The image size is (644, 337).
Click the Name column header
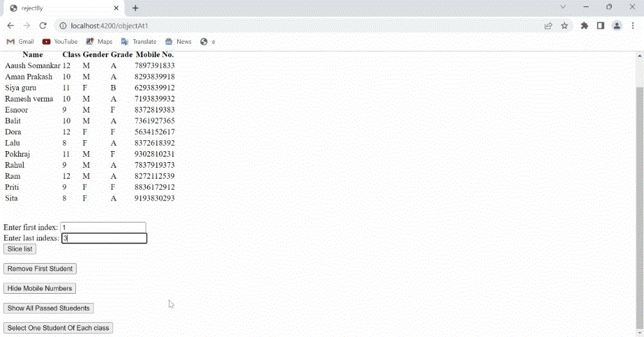33,55
